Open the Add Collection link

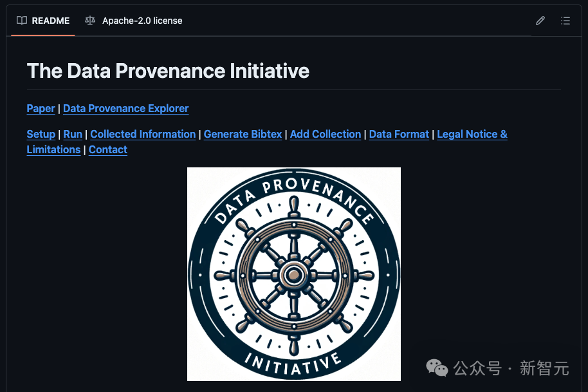[326, 135]
